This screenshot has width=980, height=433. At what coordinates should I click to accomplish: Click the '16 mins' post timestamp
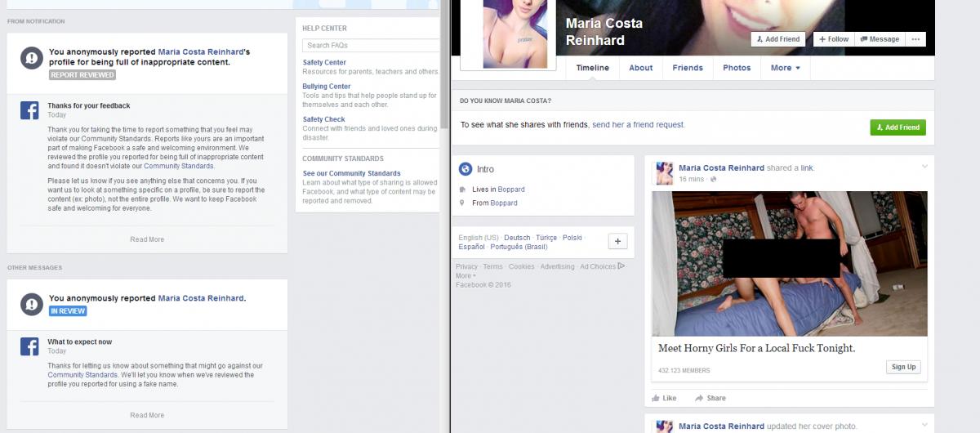click(x=691, y=179)
